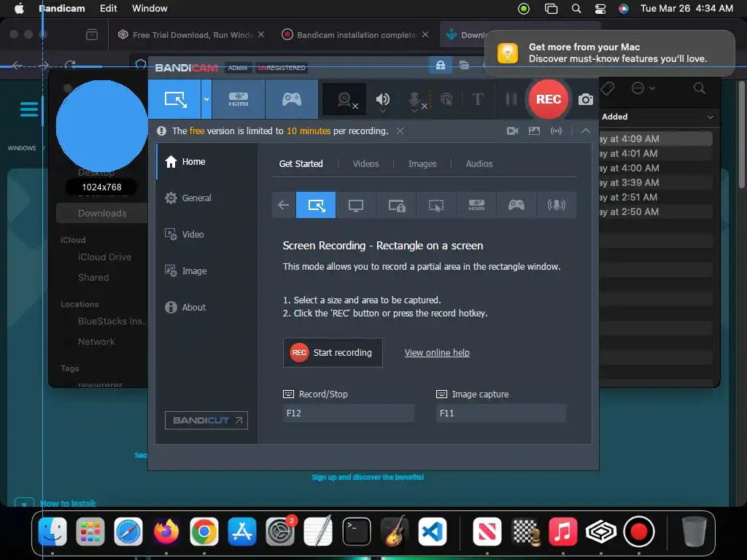Viewport: 747px width, 560px height.
Task: Select iCloud Drive in Finder sidebar
Action: [x=104, y=257]
